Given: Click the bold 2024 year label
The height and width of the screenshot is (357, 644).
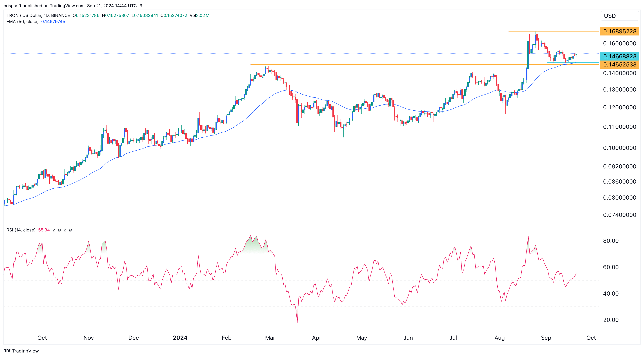Looking at the screenshot, I should [180, 338].
